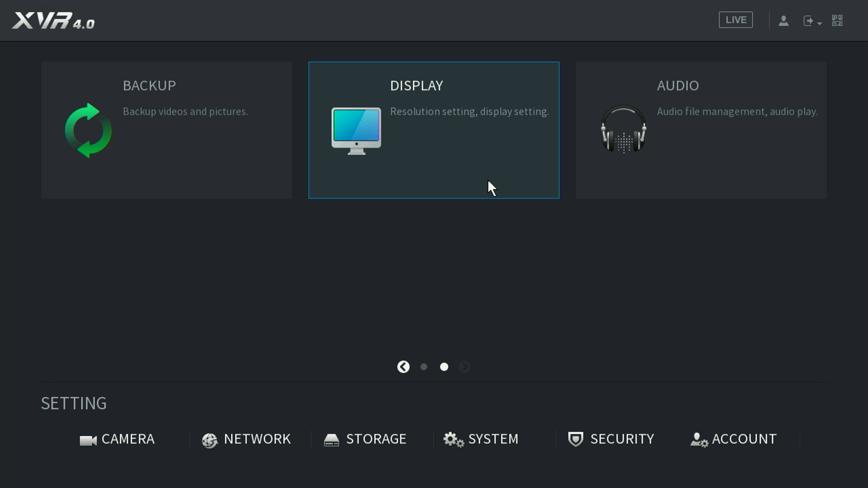868x488 pixels.
Task: Click the Network globe icon
Action: pyautogui.click(x=210, y=440)
